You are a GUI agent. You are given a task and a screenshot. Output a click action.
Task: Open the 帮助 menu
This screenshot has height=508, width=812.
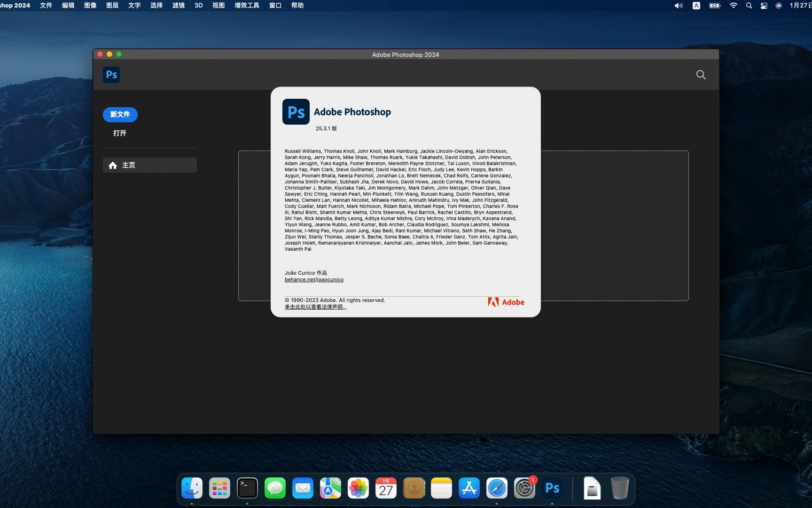(x=297, y=6)
